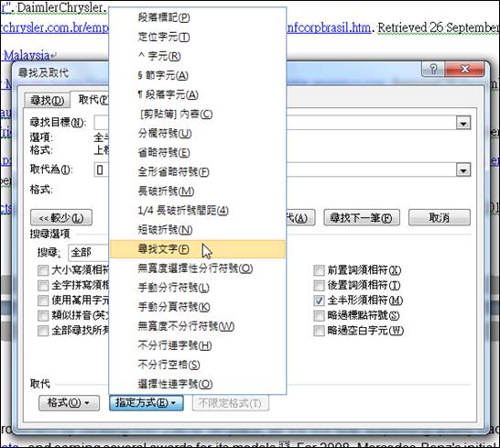Expand the 取代為 dropdown arrow

pos(463,169)
